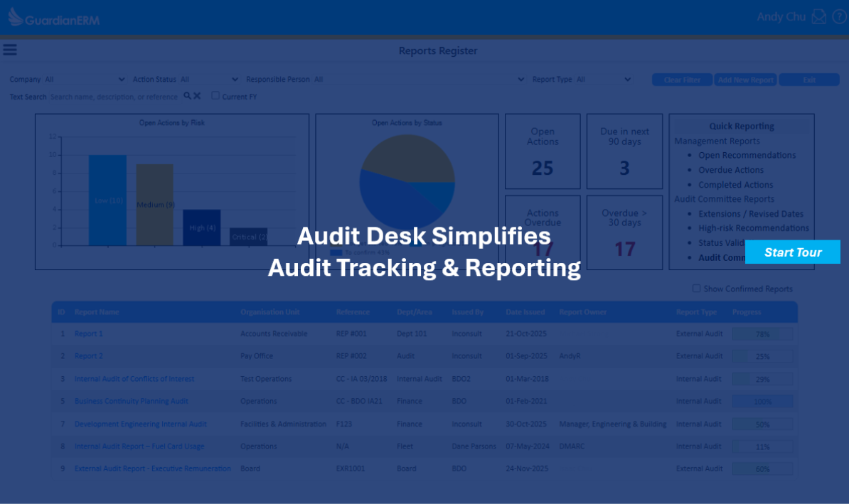Sort by Date Issued column header
Image resolution: width=849 pixels, height=504 pixels.
pos(525,312)
